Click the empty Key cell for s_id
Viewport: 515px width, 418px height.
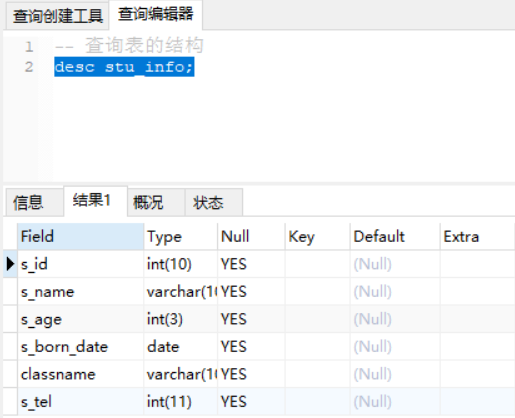(x=318, y=264)
